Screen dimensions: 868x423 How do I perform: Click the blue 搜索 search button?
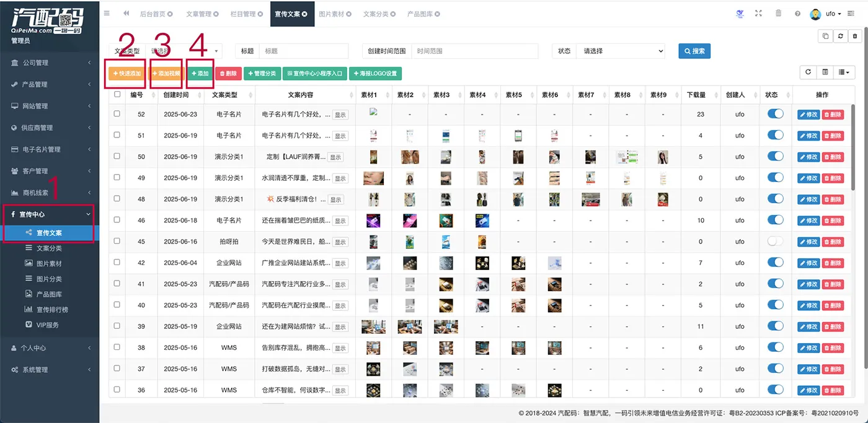click(694, 51)
